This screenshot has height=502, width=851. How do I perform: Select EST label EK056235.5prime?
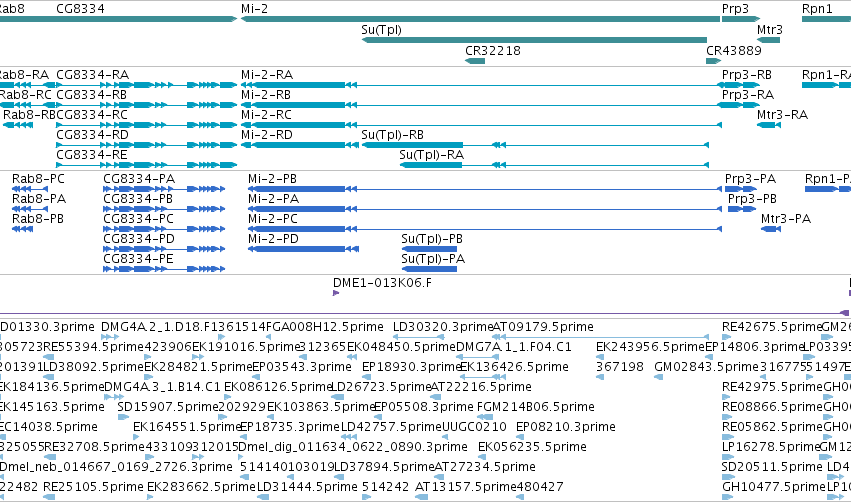point(532,447)
